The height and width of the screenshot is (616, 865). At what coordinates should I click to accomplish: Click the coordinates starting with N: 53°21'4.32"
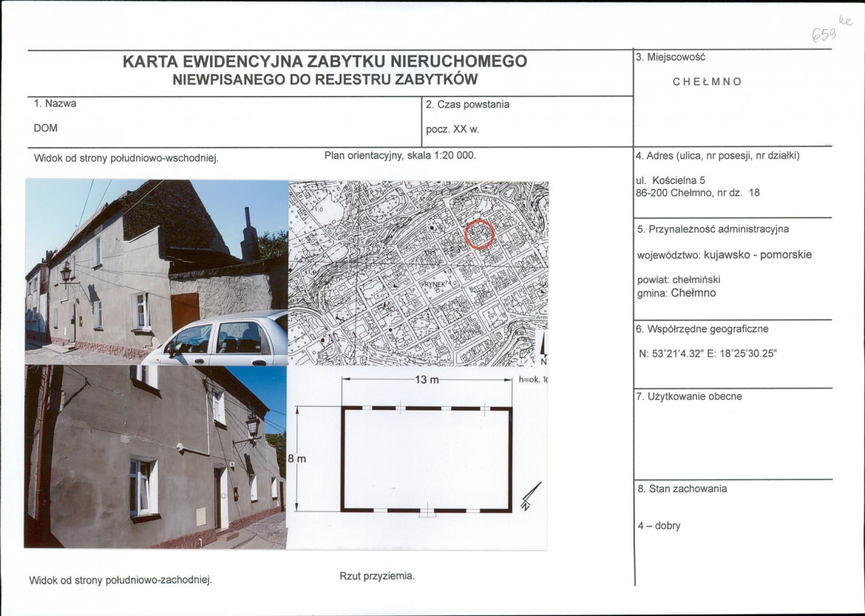click(707, 354)
